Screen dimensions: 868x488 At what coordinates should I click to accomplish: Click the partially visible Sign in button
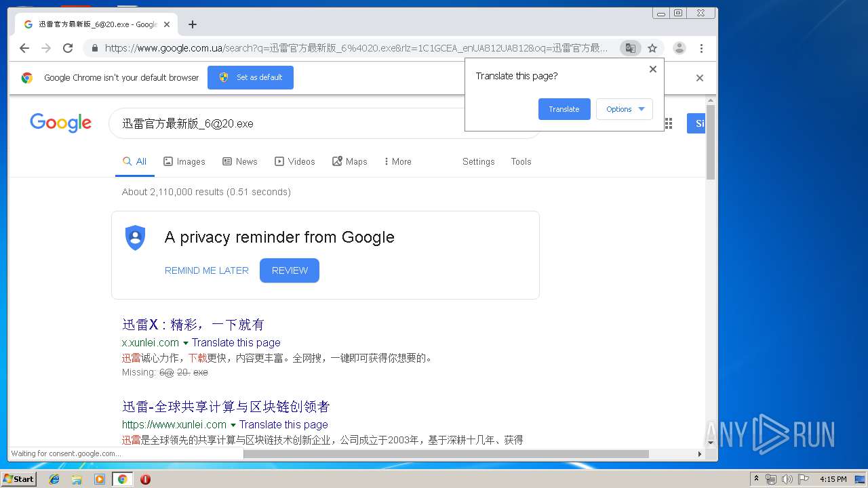696,123
